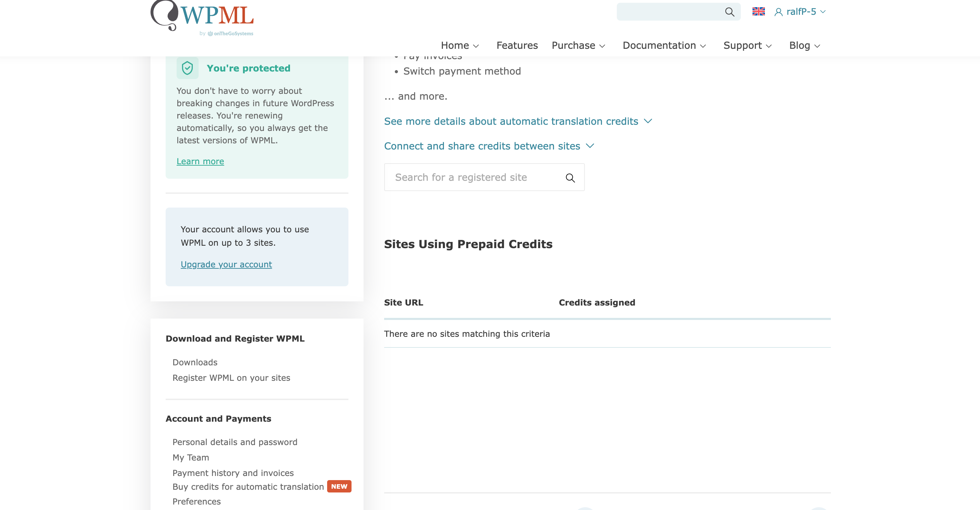
Task: Open the Features menu item
Action: click(517, 45)
